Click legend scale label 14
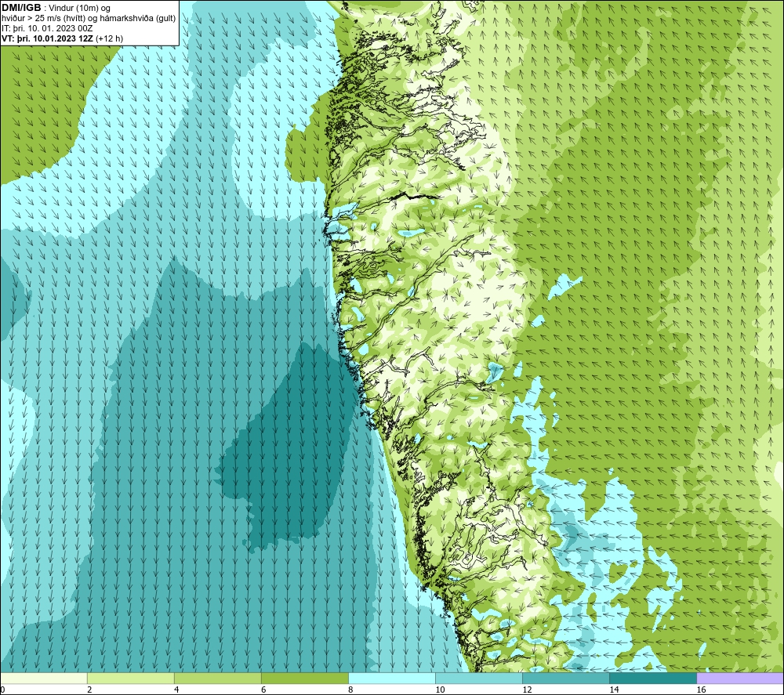Viewport: 784px width, 695px height. [614, 690]
